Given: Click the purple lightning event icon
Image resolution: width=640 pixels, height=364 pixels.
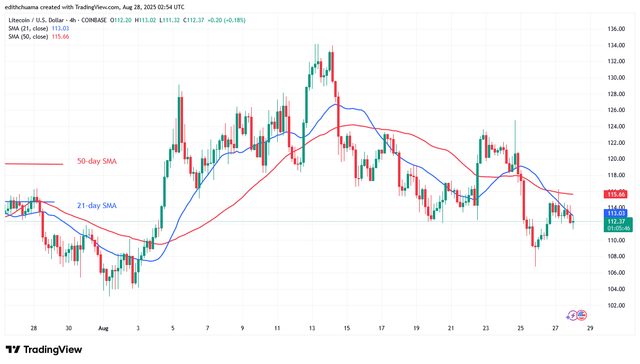Looking at the screenshot, I should (x=573, y=315).
